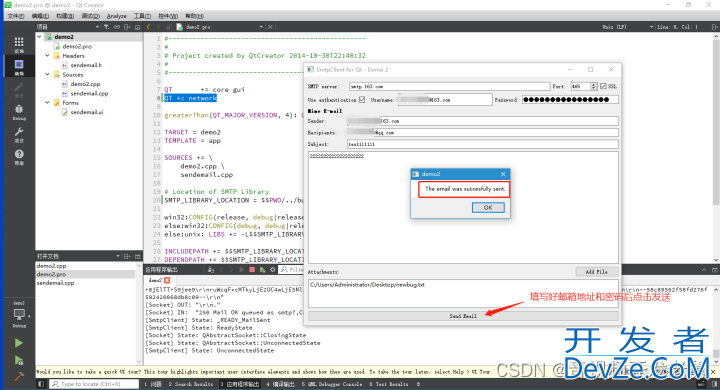Click the SMTP server input field

pyautogui.click(x=449, y=86)
